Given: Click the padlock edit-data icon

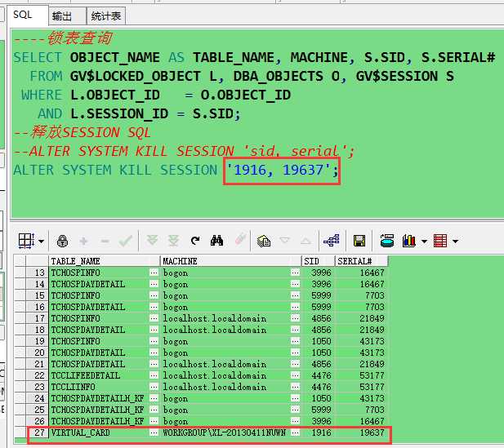Looking at the screenshot, I should click(x=62, y=241).
